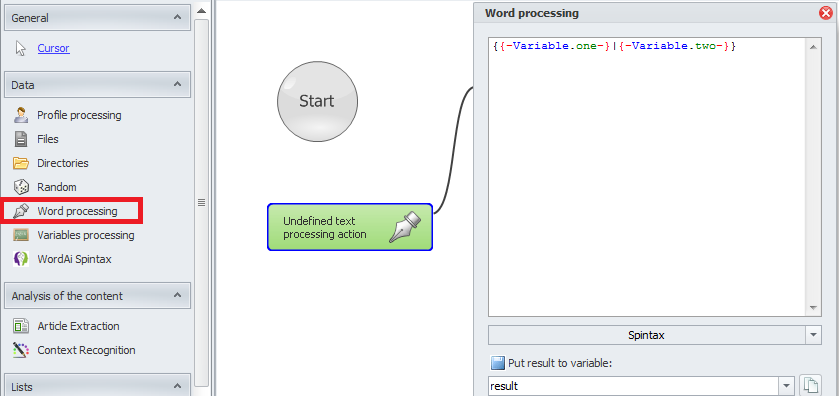
Task: Collapse the Data section
Action: click(x=177, y=85)
